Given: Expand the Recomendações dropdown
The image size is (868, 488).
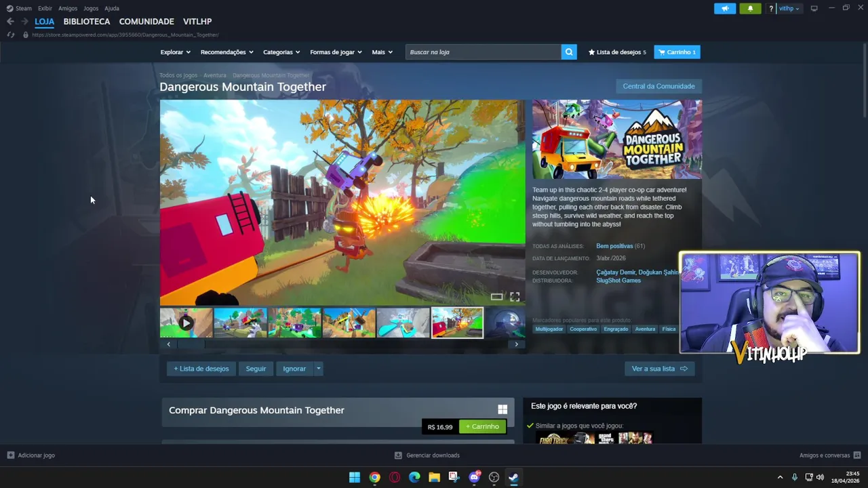Looking at the screenshot, I should pyautogui.click(x=226, y=52).
